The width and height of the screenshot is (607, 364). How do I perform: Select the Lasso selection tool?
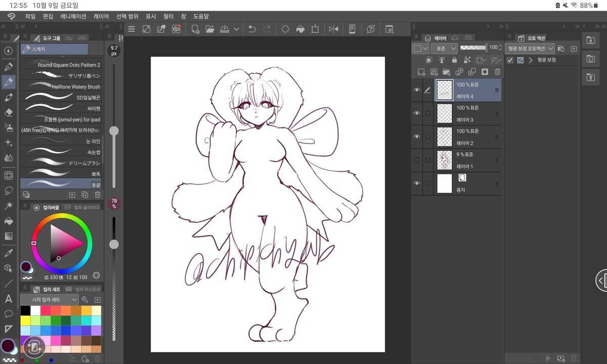coord(8,191)
